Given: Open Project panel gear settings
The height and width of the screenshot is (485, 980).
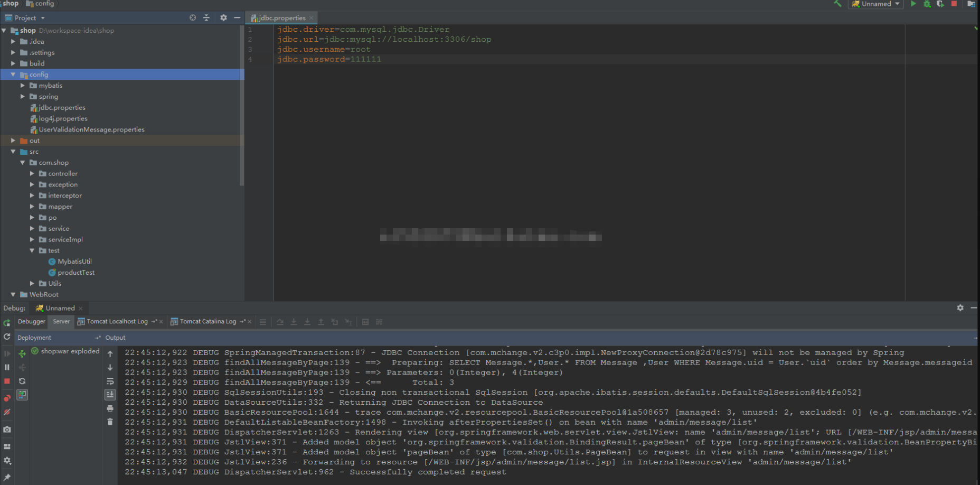Looking at the screenshot, I should (x=223, y=17).
